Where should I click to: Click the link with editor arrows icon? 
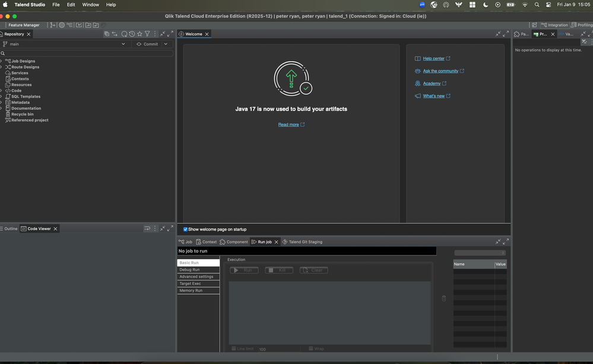click(115, 34)
